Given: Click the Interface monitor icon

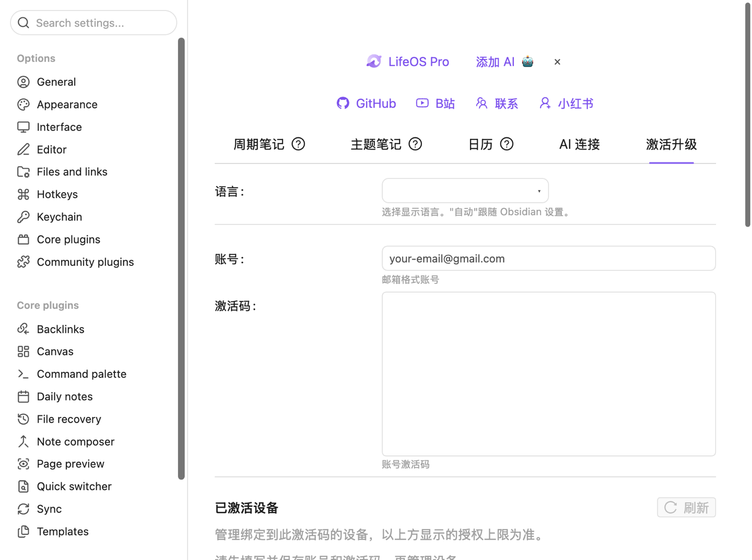Looking at the screenshot, I should pyautogui.click(x=23, y=127).
